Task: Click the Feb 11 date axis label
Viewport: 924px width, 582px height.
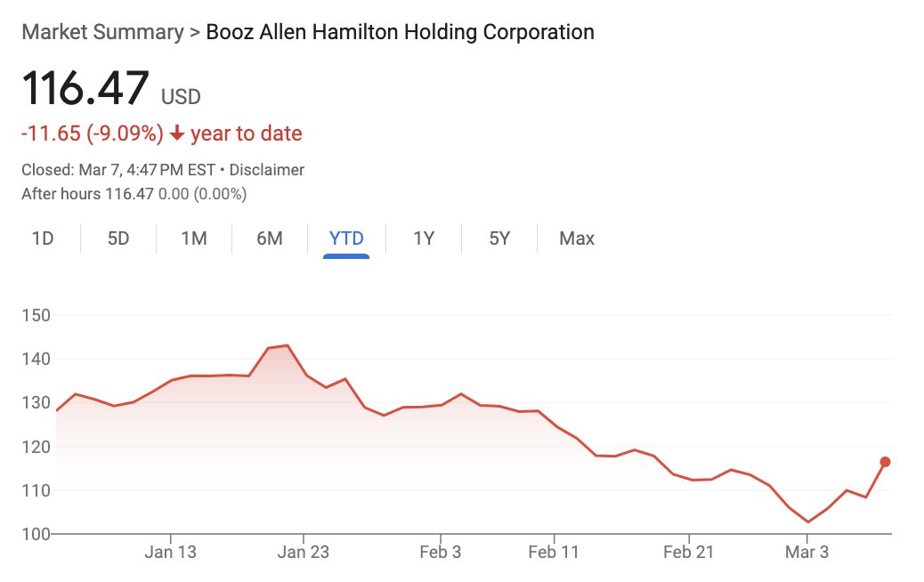Action: point(554,553)
